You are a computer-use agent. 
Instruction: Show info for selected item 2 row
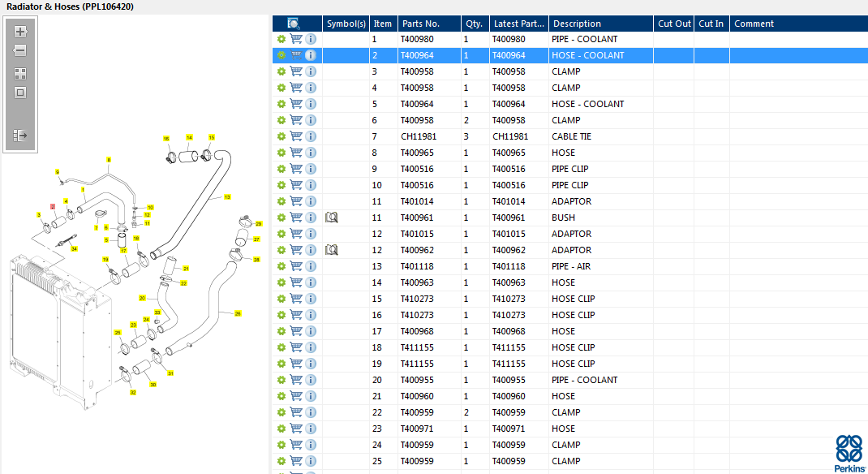(311, 55)
